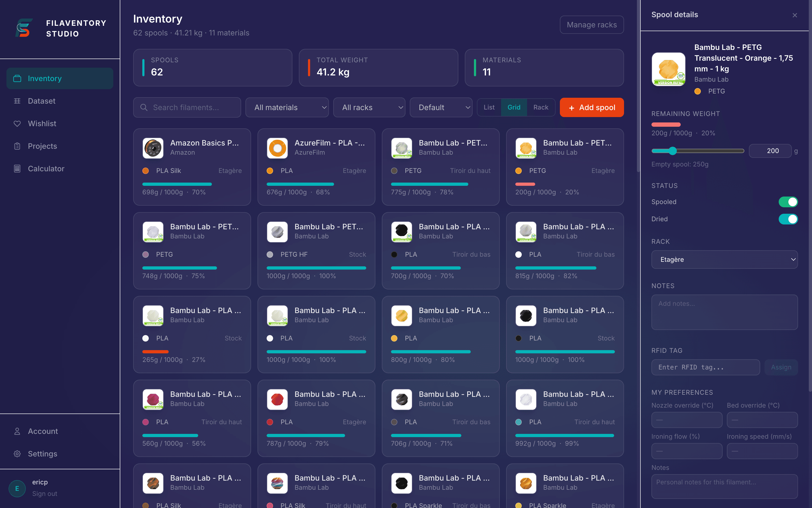Click the Inventory box icon in sidebar

tap(17, 78)
